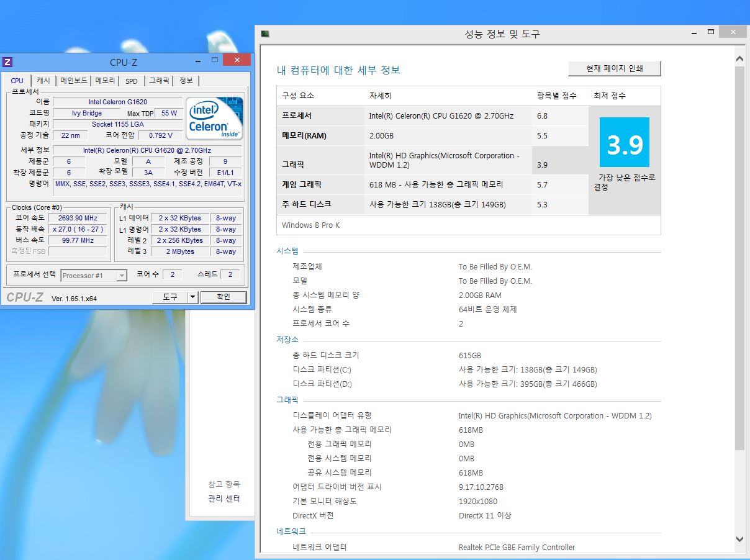Click the processor subscore 6.8
Screen dimensions: 750x560
[x=542, y=115]
